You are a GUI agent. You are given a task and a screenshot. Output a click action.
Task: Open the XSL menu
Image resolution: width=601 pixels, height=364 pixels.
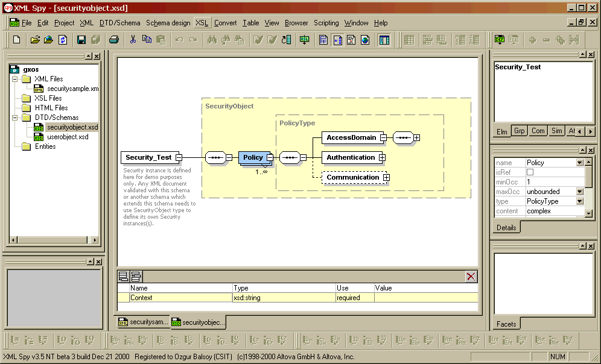pos(202,23)
